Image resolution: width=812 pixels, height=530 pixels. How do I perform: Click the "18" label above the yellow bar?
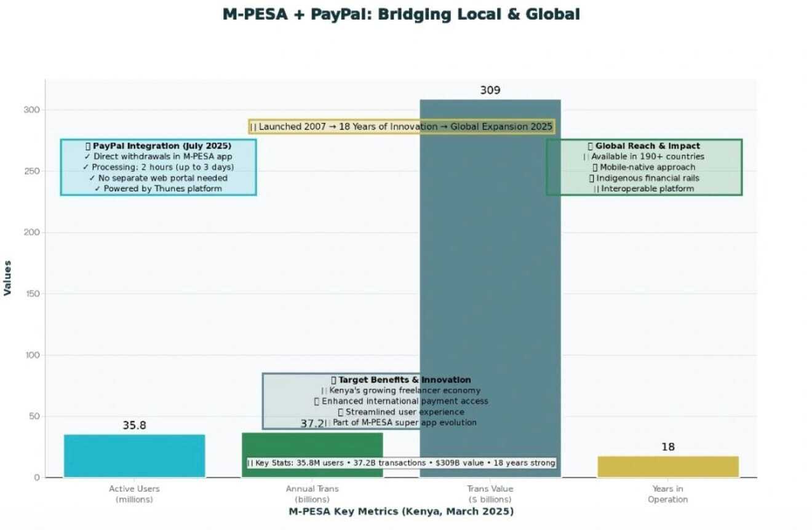[x=668, y=447]
